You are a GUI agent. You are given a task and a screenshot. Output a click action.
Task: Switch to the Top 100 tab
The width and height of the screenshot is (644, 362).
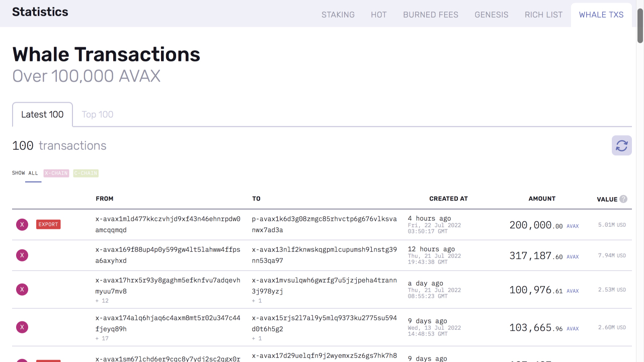(x=98, y=115)
